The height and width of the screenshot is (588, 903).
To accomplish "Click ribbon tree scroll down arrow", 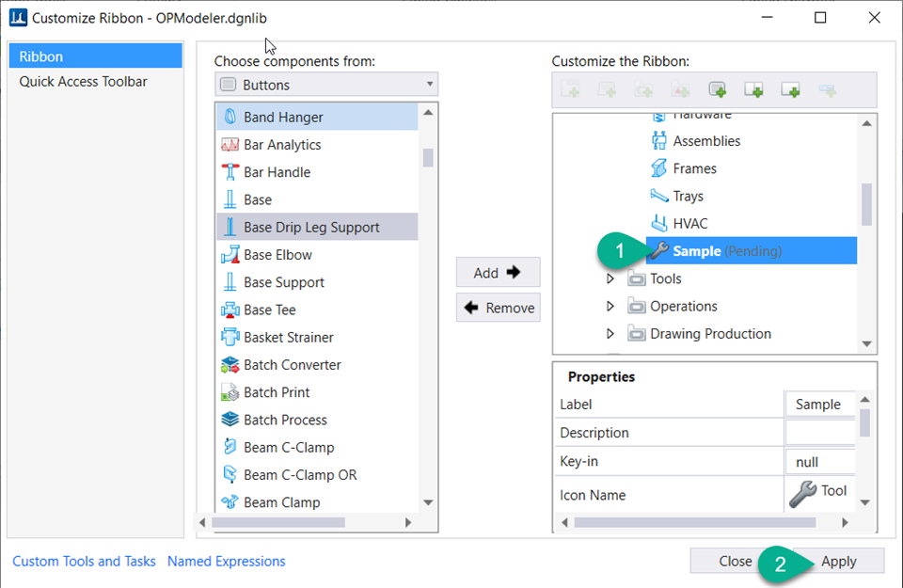I will (866, 343).
